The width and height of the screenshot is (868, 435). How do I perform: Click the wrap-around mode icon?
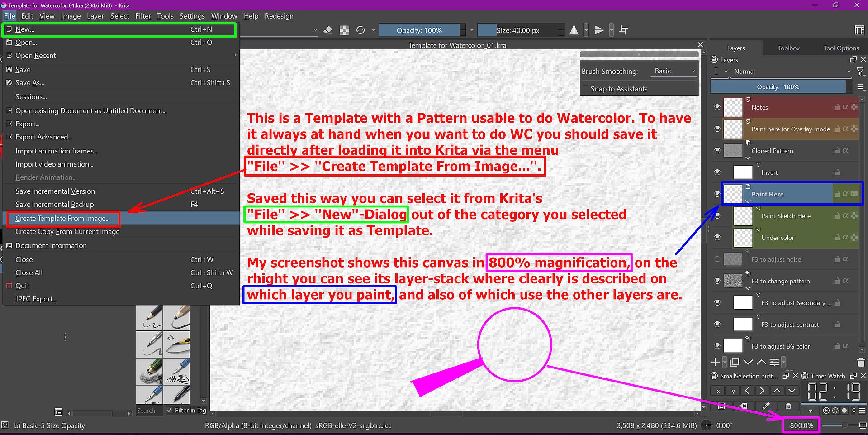(x=623, y=30)
